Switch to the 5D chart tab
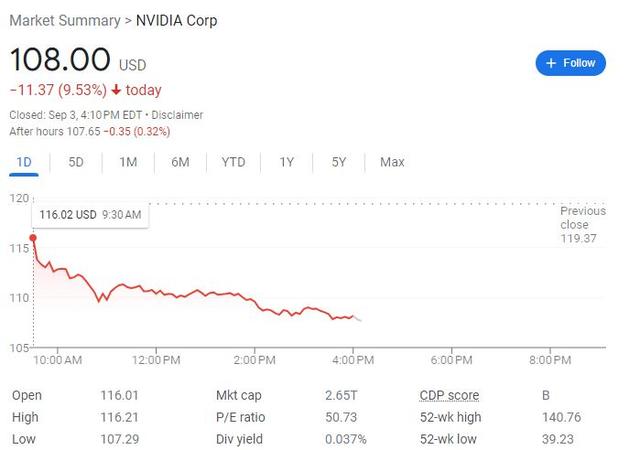640x450 pixels. pyautogui.click(x=76, y=162)
